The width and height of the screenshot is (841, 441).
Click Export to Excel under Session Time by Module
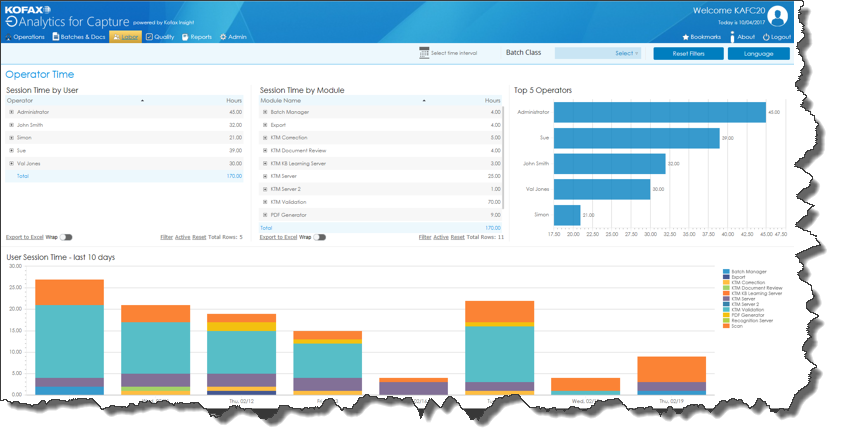click(x=278, y=237)
